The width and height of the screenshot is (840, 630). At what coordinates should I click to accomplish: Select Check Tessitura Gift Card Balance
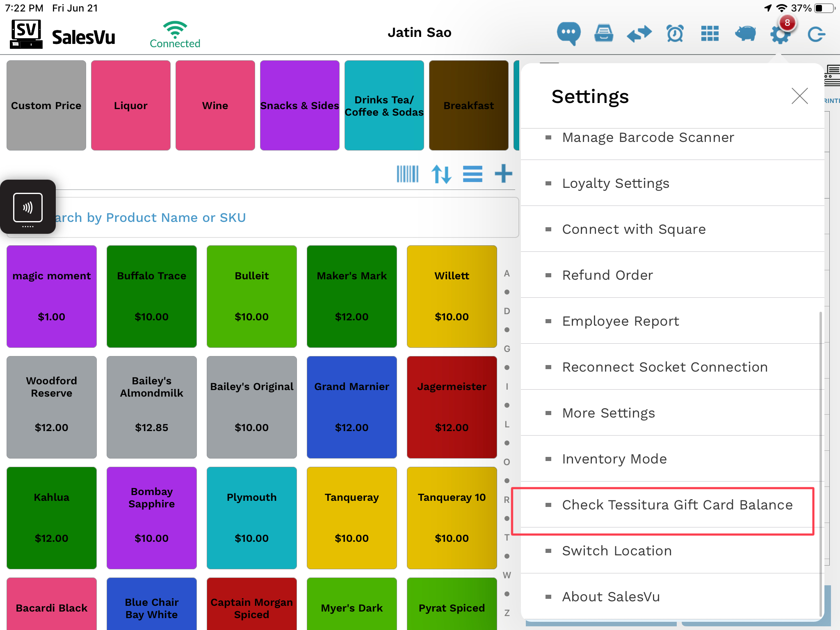click(677, 505)
